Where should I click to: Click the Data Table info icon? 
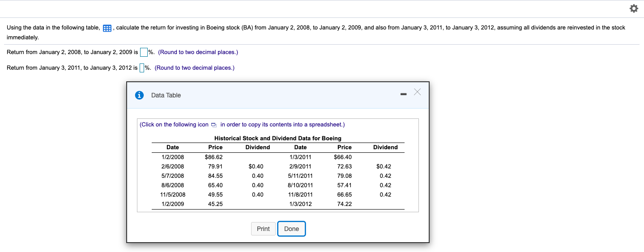[140, 95]
